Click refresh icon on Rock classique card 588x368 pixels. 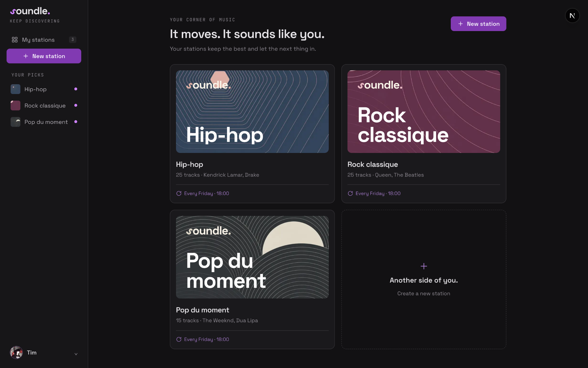[x=350, y=193]
